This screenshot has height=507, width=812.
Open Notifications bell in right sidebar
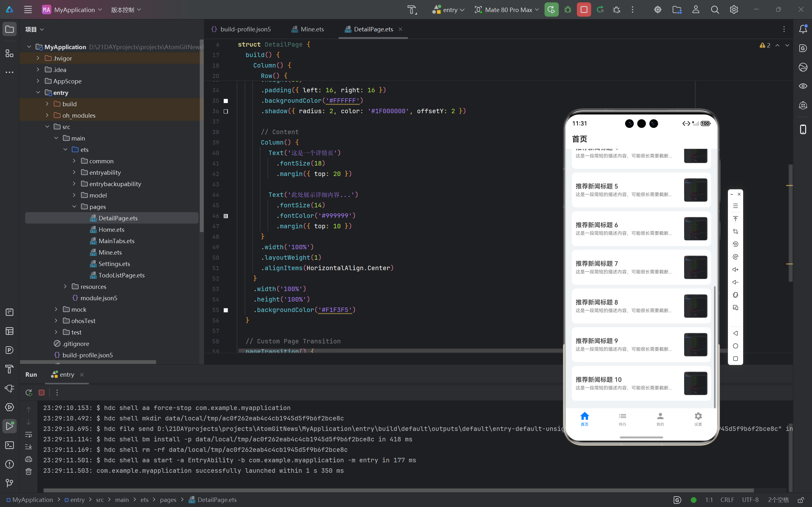pyautogui.click(x=803, y=29)
